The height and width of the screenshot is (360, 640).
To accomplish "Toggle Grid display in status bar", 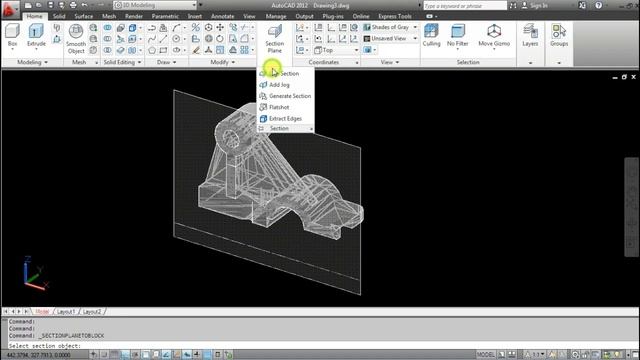I will (115, 354).
